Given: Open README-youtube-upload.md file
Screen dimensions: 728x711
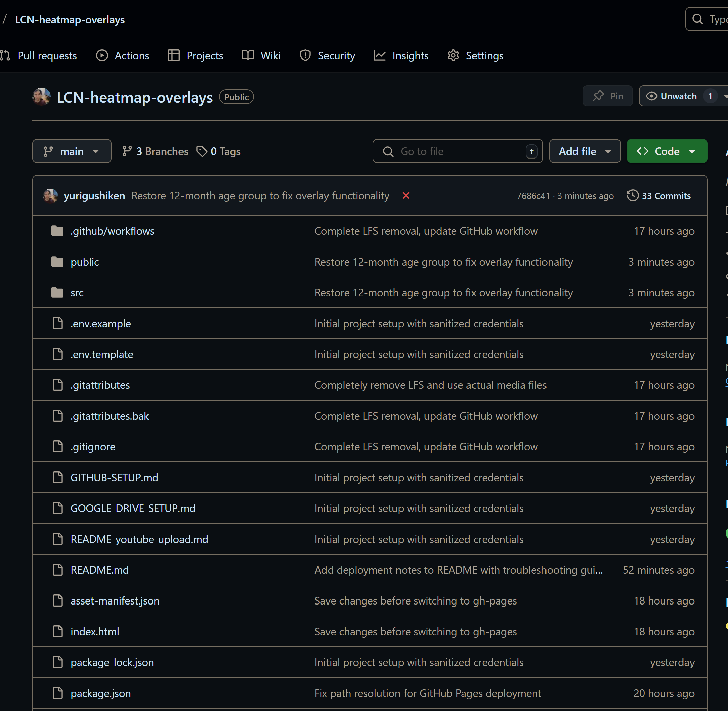Looking at the screenshot, I should (139, 539).
